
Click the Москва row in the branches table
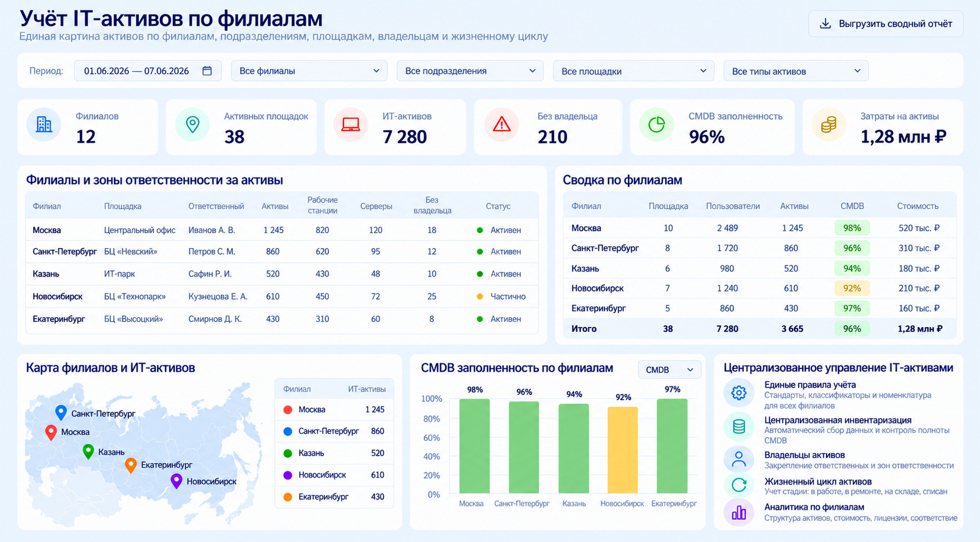[282, 230]
